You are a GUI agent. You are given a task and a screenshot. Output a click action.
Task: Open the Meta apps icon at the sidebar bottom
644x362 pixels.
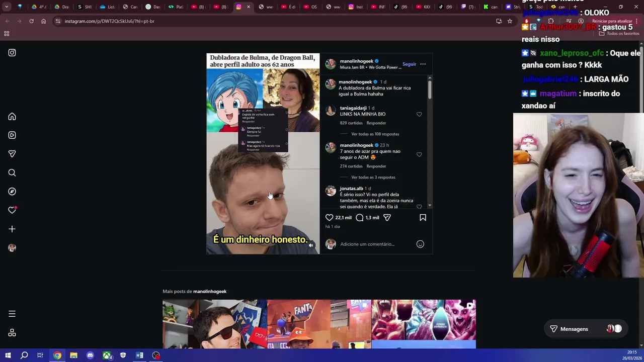pyautogui.click(x=12, y=333)
